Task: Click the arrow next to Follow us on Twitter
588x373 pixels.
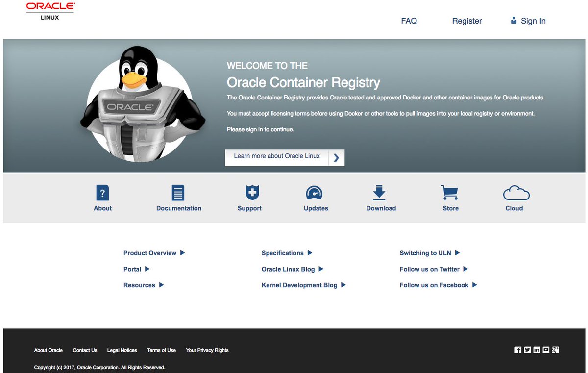Action: point(465,269)
